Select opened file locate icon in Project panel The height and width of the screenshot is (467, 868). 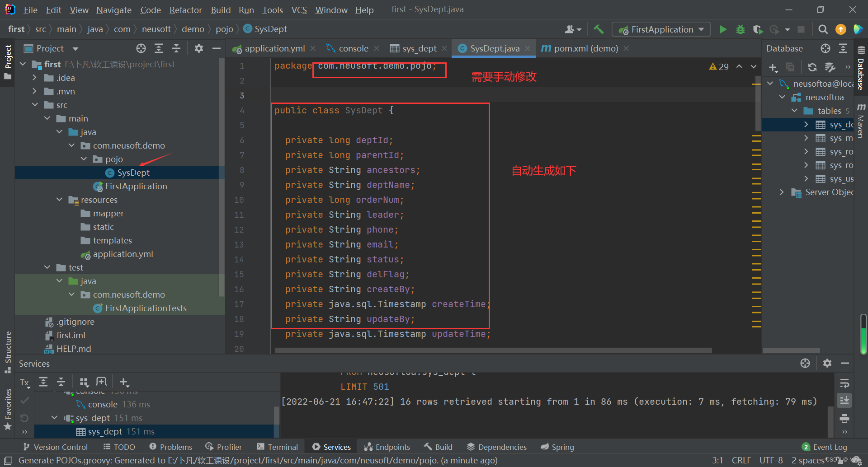click(141, 48)
